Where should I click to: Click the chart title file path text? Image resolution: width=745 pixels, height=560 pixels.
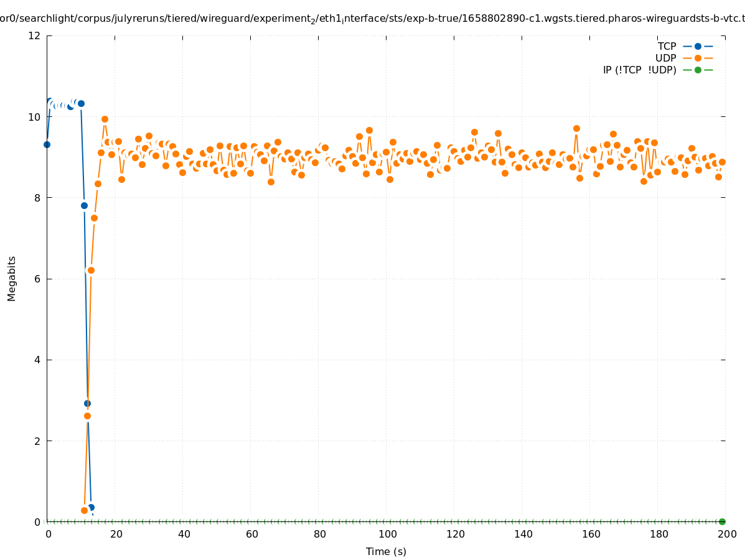click(372, 19)
